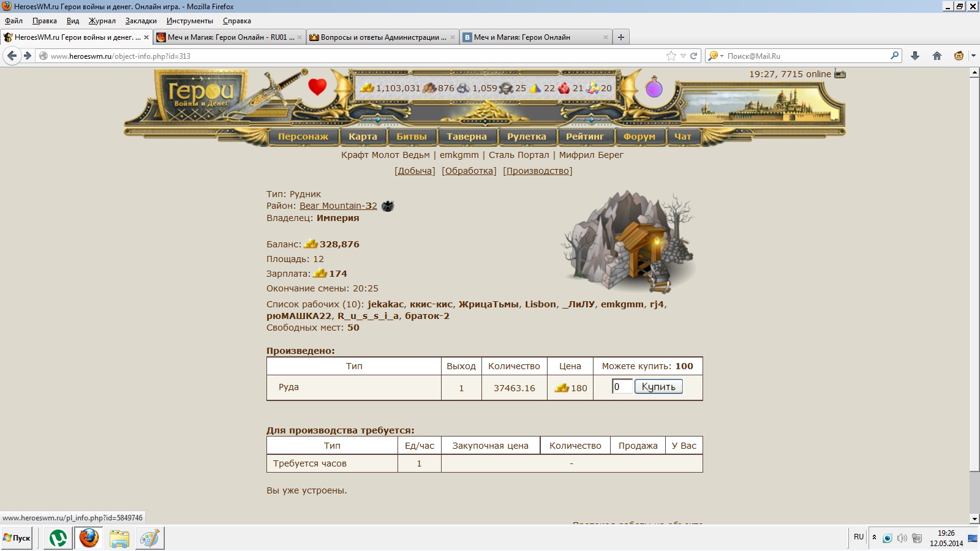Image resolution: width=980 pixels, height=551 pixels.
Task: Click the sulfur resource icon beside 22
Action: [535, 88]
